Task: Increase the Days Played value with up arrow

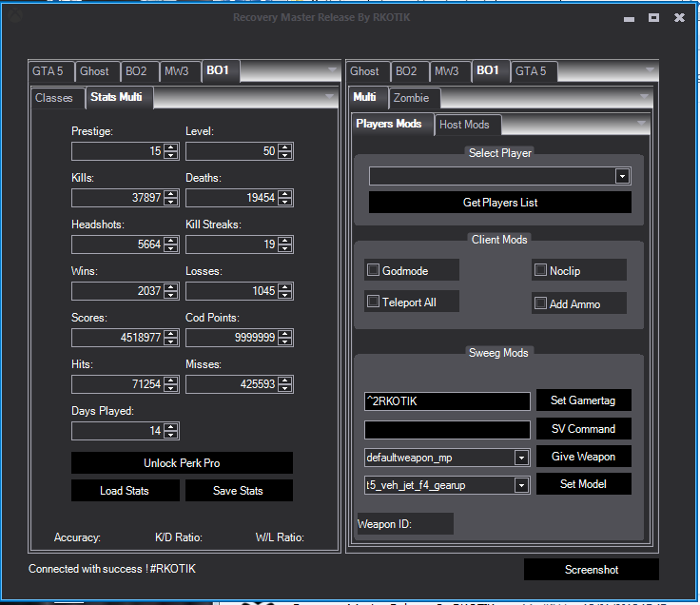Action: pyautogui.click(x=170, y=427)
